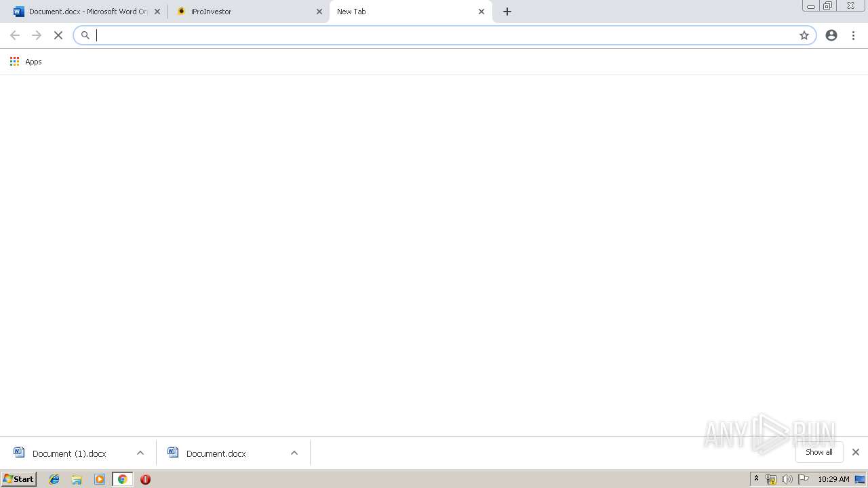Open volume speaker tray icon
Screen dimensions: 868x488
(787, 479)
